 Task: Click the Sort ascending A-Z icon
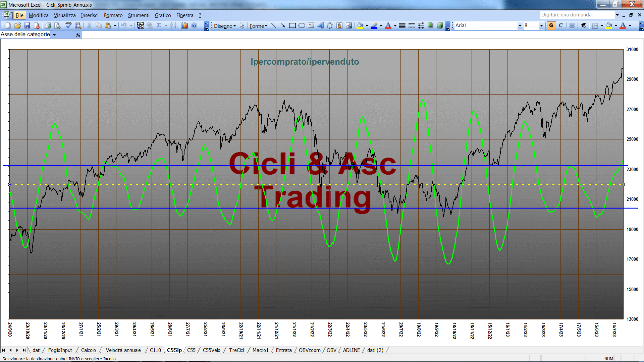pos(173,25)
